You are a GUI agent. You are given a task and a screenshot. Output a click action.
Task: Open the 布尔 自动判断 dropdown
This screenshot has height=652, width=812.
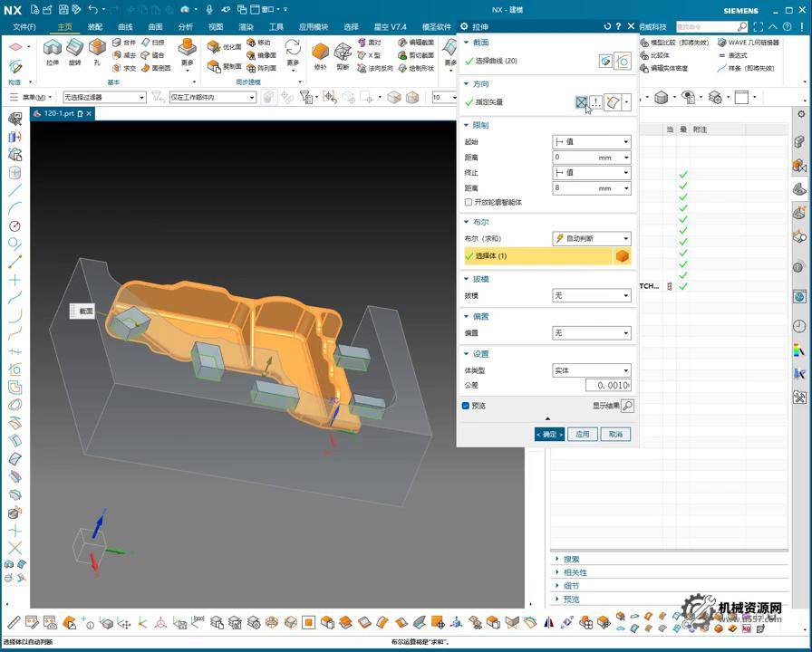pyautogui.click(x=592, y=239)
